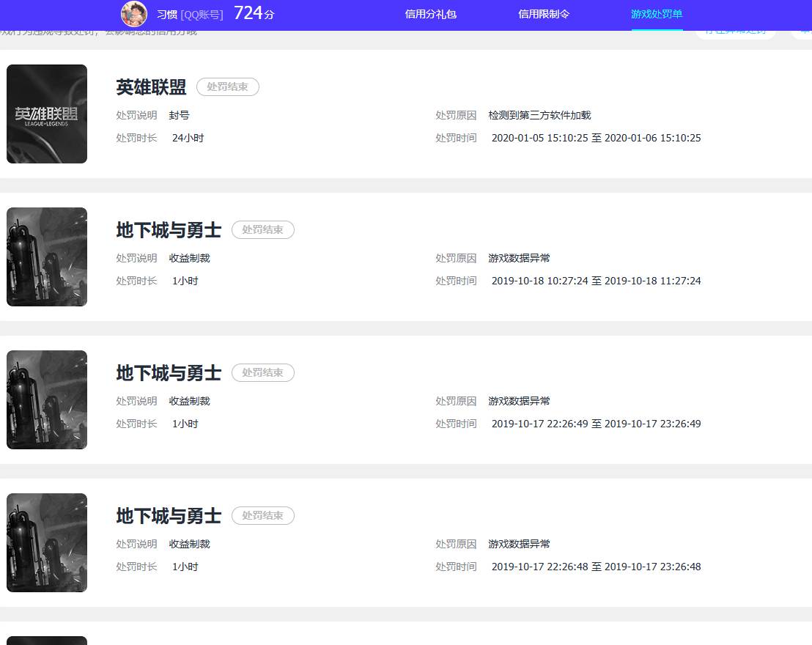
Task: Switch to the 信用分礼包 tab
Action: pos(430,13)
